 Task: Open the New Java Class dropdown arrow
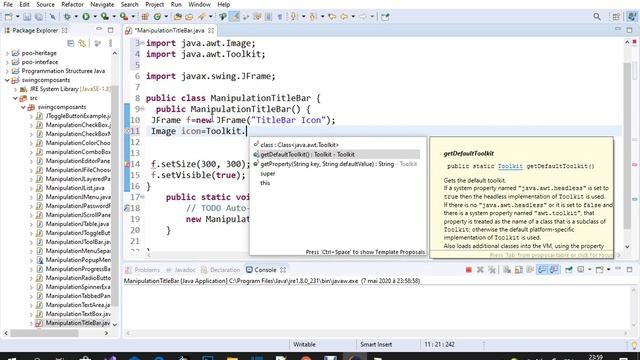pos(166,17)
